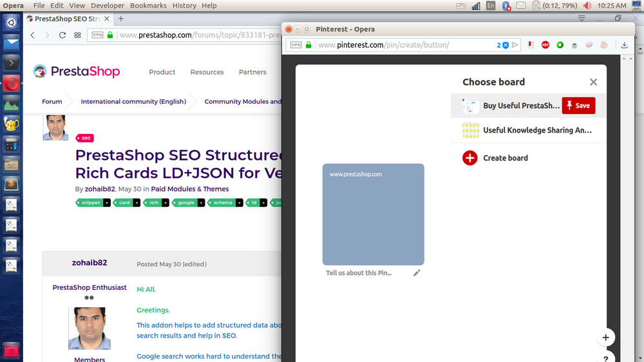Open the AdBlock Plus extension icon

(545, 45)
